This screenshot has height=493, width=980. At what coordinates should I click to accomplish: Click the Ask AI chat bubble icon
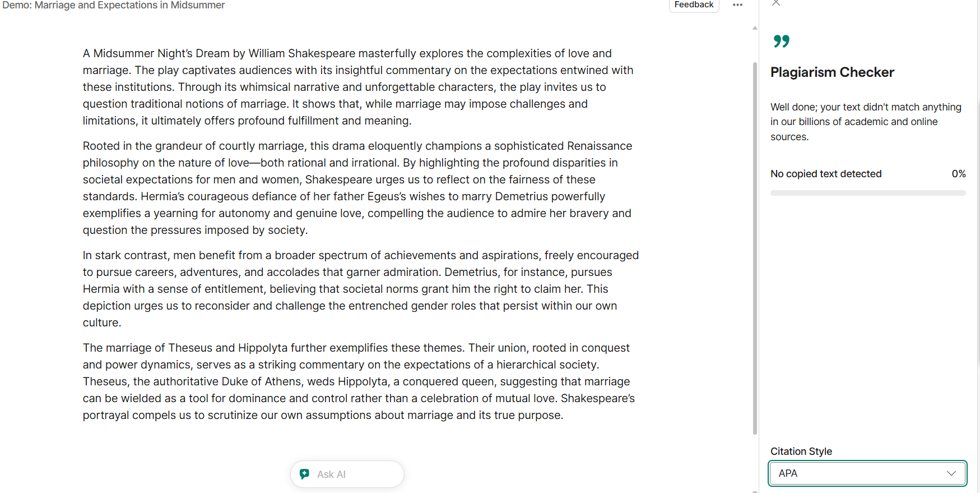tap(304, 474)
